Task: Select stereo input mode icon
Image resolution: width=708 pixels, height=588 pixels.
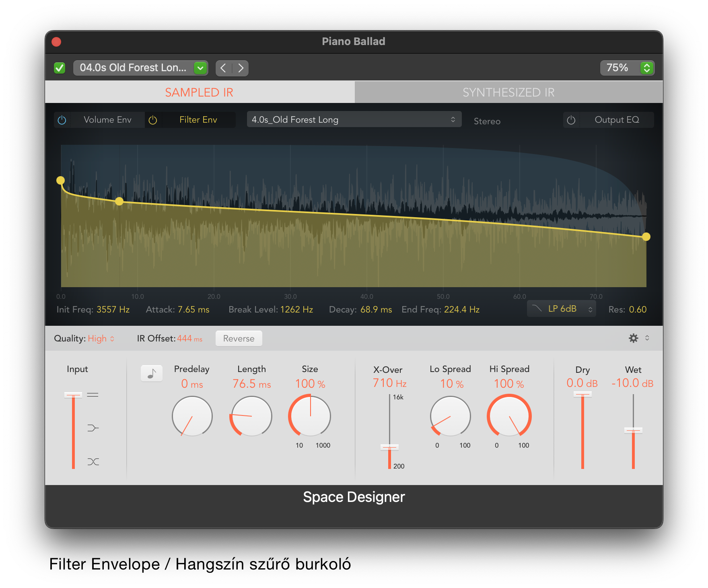Action: tap(93, 395)
